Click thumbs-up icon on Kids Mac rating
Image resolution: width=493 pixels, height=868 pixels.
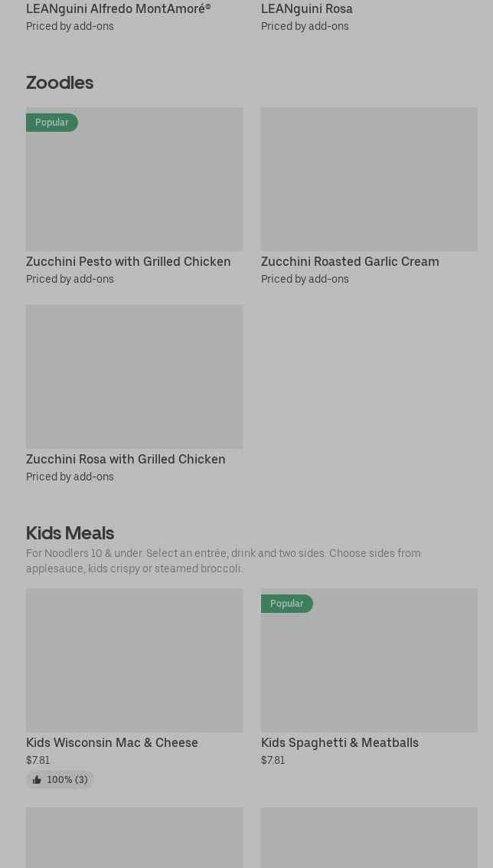[37, 780]
